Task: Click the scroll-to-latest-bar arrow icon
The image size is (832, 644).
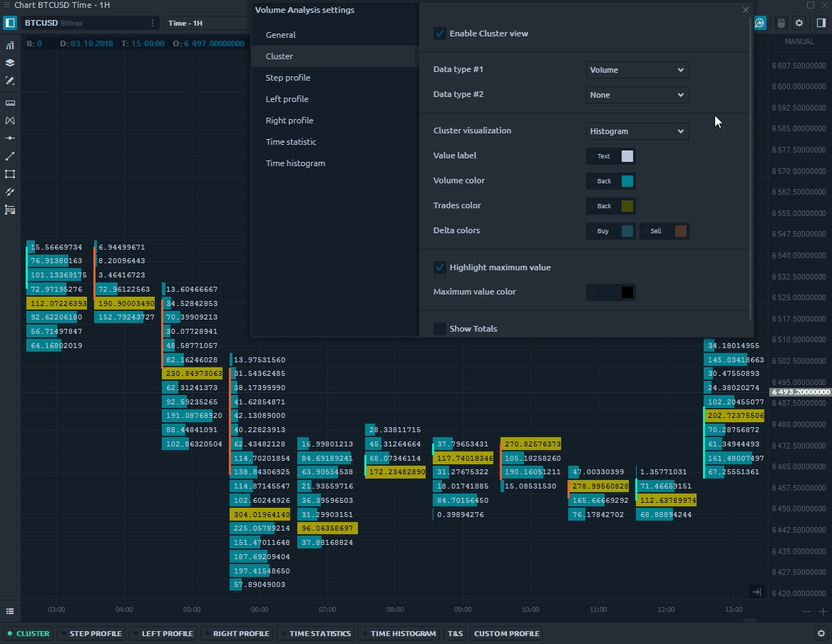Action: click(756, 592)
